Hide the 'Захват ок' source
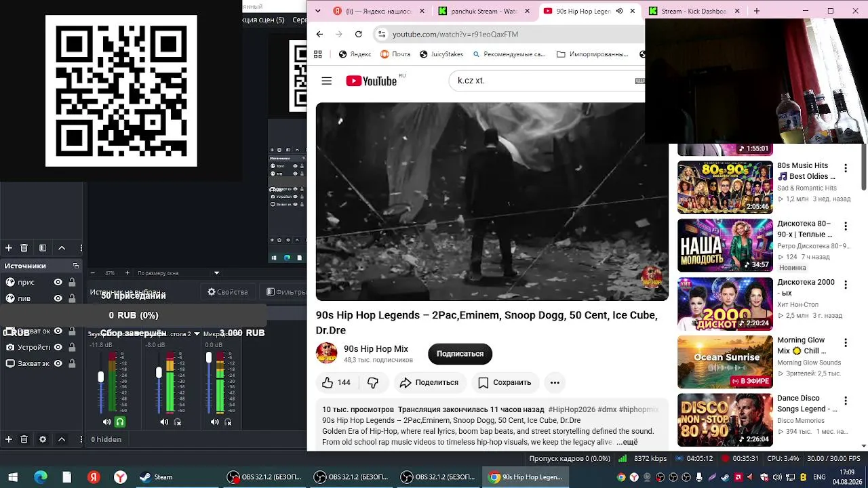 (x=58, y=331)
